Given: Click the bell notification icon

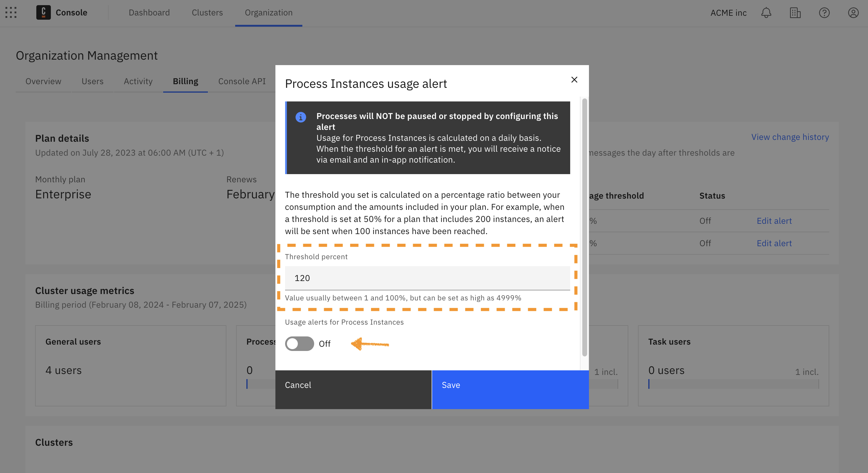Looking at the screenshot, I should click(x=766, y=13).
